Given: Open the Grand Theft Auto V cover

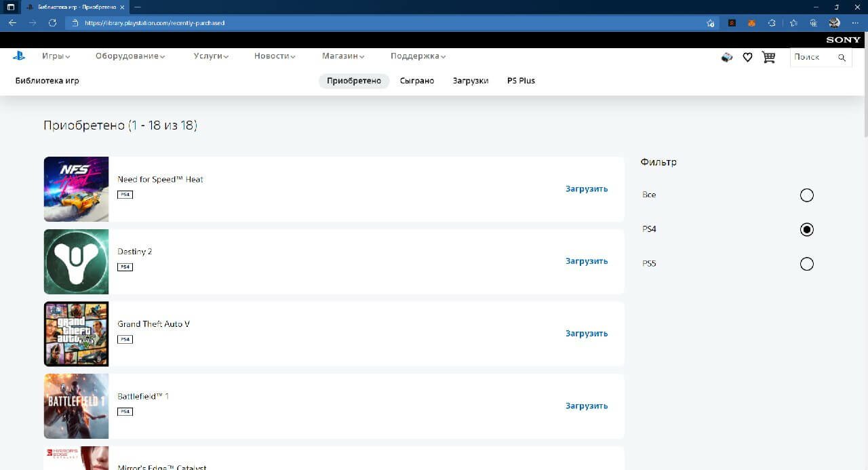Looking at the screenshot, I should click(x=76, y=334).
